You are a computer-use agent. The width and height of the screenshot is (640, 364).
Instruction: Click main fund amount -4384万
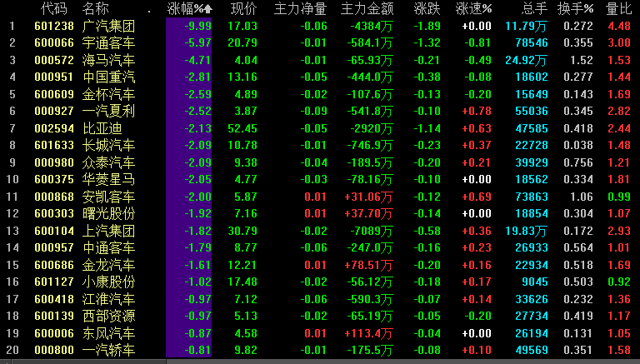pos(372,27)
